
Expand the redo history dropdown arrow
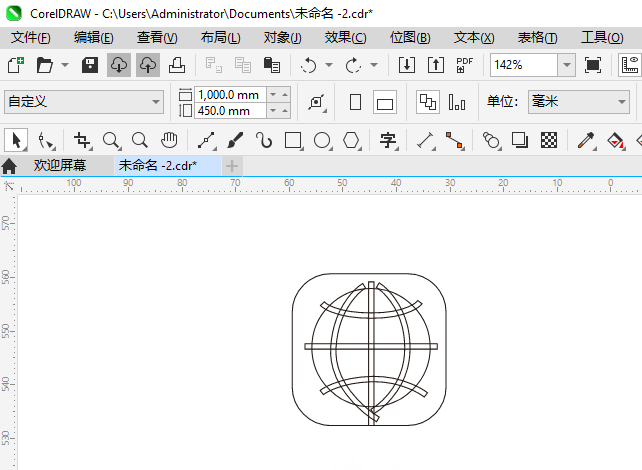[x=374, y=65]
